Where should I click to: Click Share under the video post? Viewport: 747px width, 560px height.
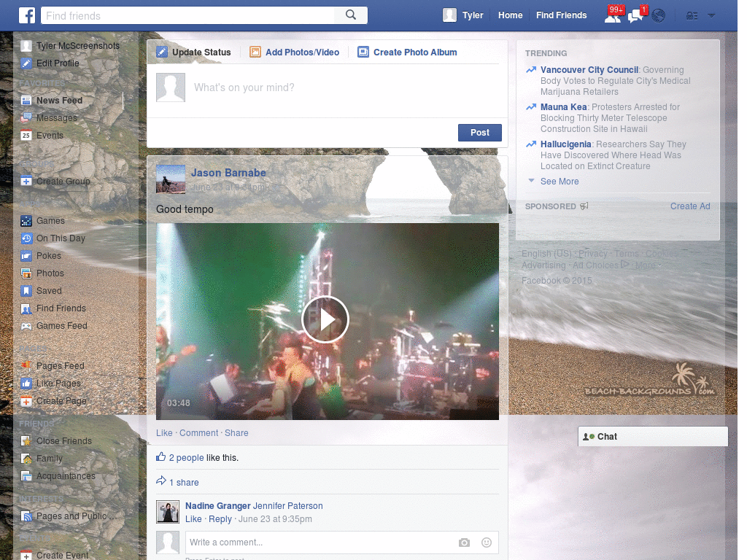coord(236,433)
